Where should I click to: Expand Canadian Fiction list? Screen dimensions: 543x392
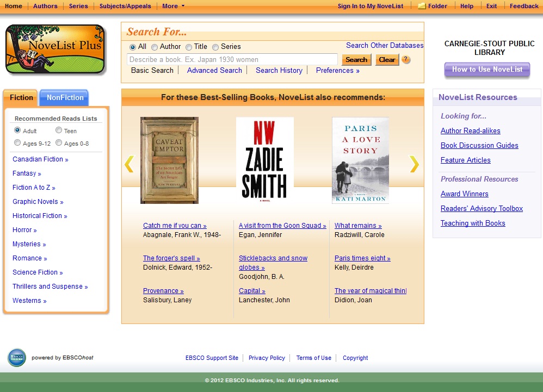click(40, 159)
